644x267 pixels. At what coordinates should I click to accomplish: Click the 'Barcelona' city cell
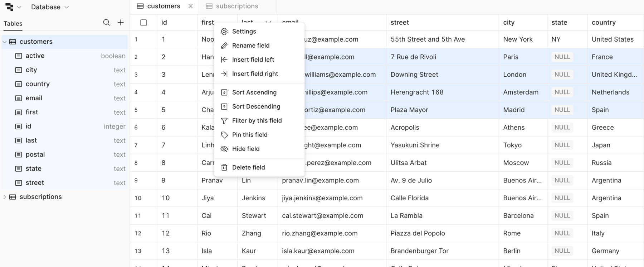pos(523,216)
